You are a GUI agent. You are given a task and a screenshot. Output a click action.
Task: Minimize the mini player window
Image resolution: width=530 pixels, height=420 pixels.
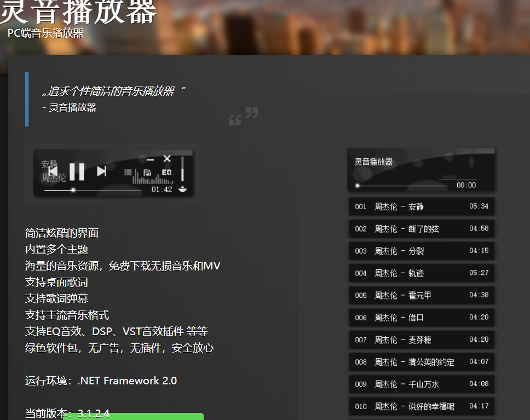tap(151, 159)
